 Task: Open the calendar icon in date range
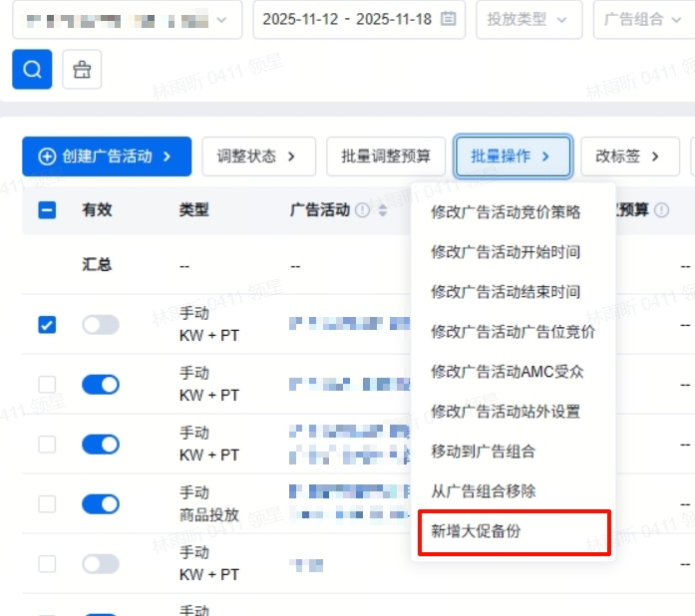point(449,19)
